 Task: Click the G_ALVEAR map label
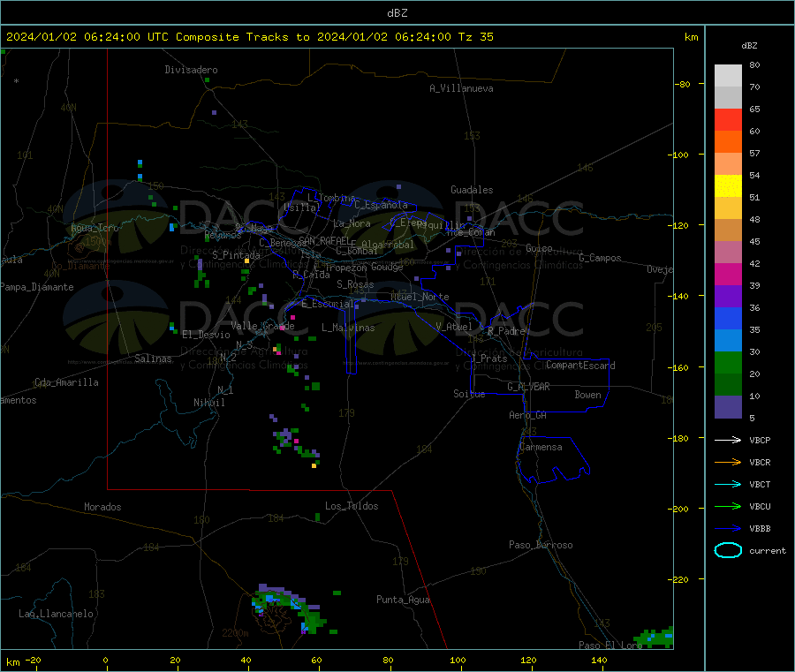pyautogui.click(x=528, y=387)
